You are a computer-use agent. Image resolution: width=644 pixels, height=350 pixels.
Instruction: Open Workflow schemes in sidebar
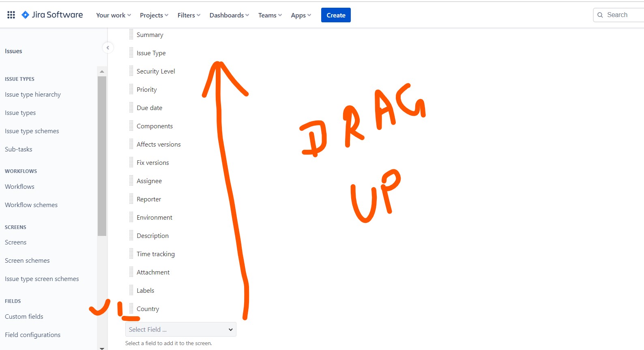click(x=31, y=205)
